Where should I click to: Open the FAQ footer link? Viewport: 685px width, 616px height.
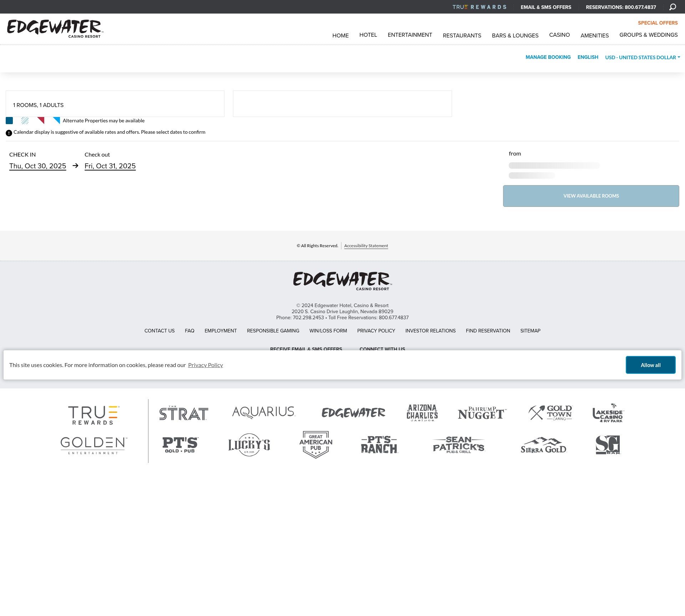pos(189,331)
